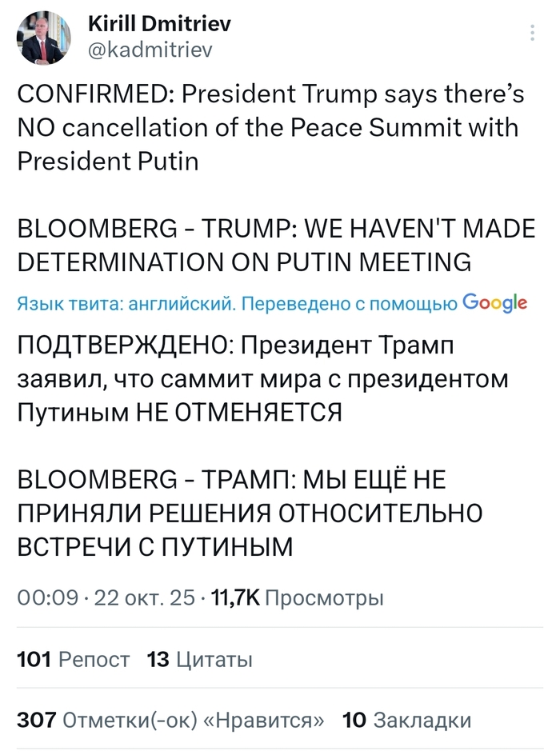
Task: Click 'Переведено с помощью' translation credit text
Action: [350, 304]
